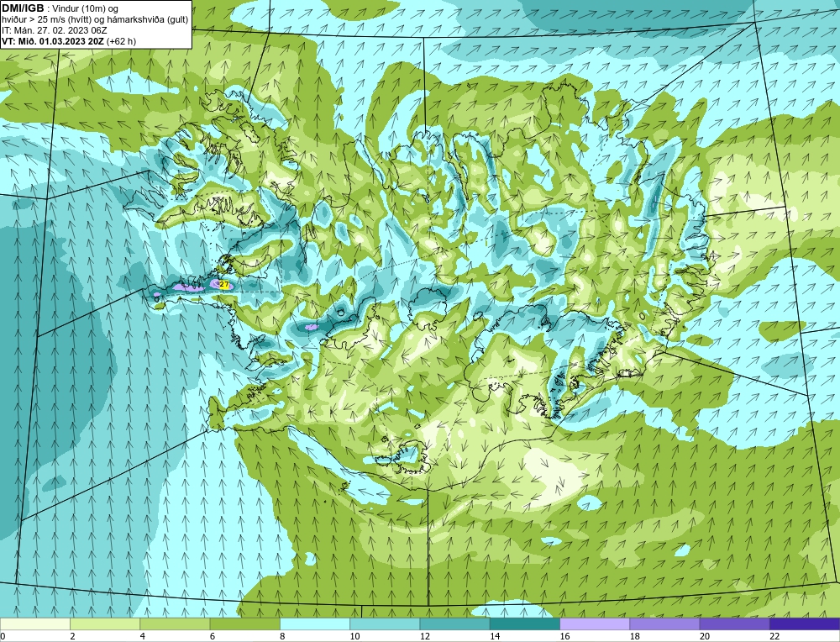Click the legend scale value 2
Screen dimensions: 840x642
[72, 636]
